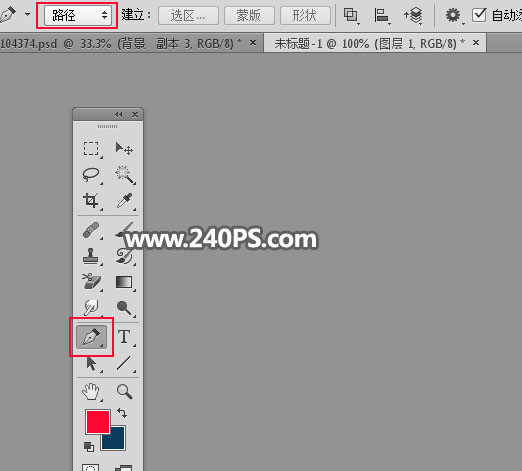Select the Pen tool in toolbox
The width and height of the screenshot is (522, 471).
(x=91, y=337)
